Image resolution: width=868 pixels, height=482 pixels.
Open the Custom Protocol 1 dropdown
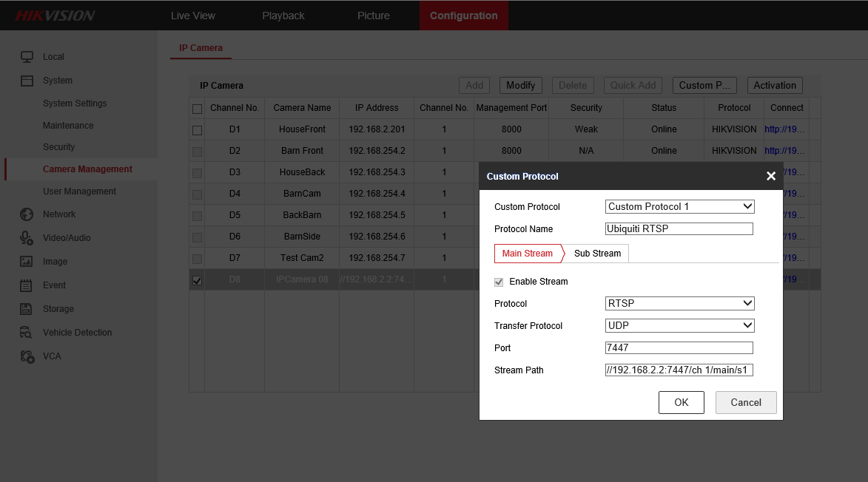[679, 207]
